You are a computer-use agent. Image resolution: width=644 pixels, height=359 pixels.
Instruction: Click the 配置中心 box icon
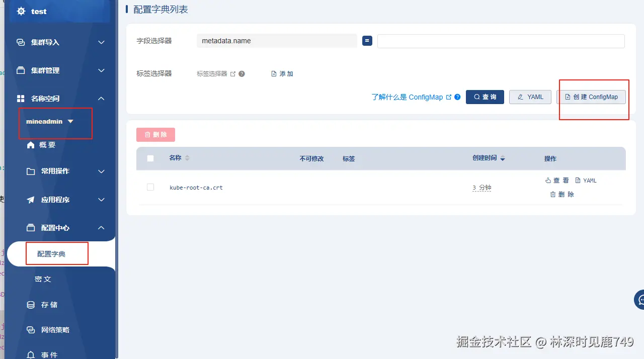31,228
